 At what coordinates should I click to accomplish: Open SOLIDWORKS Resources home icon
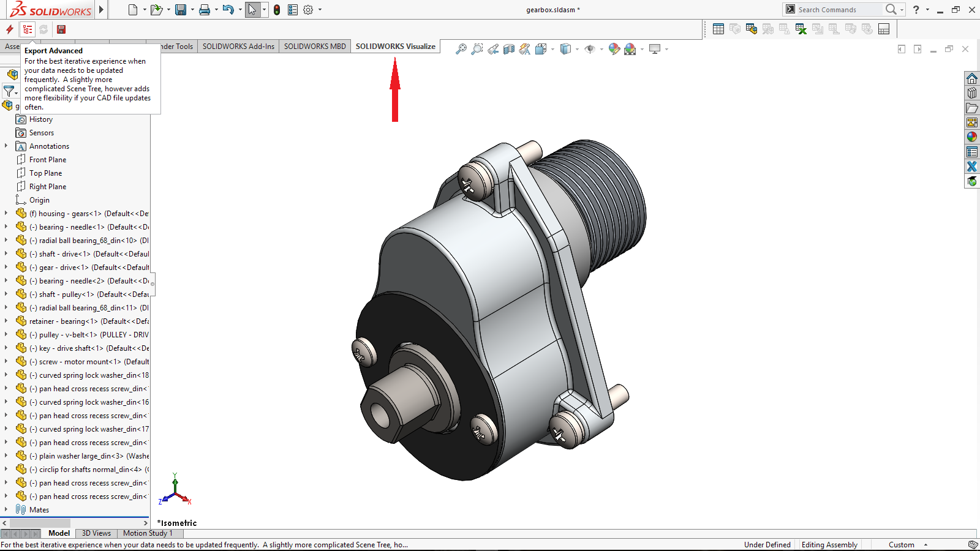tap(972, 78)
